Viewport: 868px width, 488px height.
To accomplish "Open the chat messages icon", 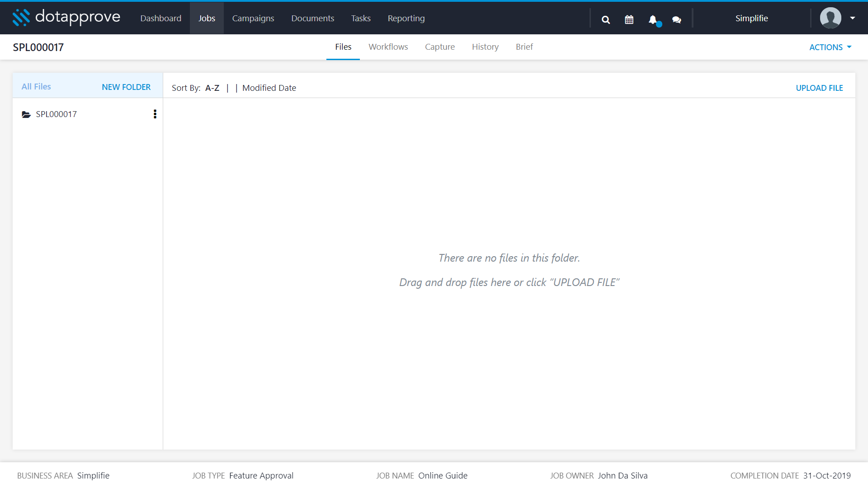I will coord(676,19).
